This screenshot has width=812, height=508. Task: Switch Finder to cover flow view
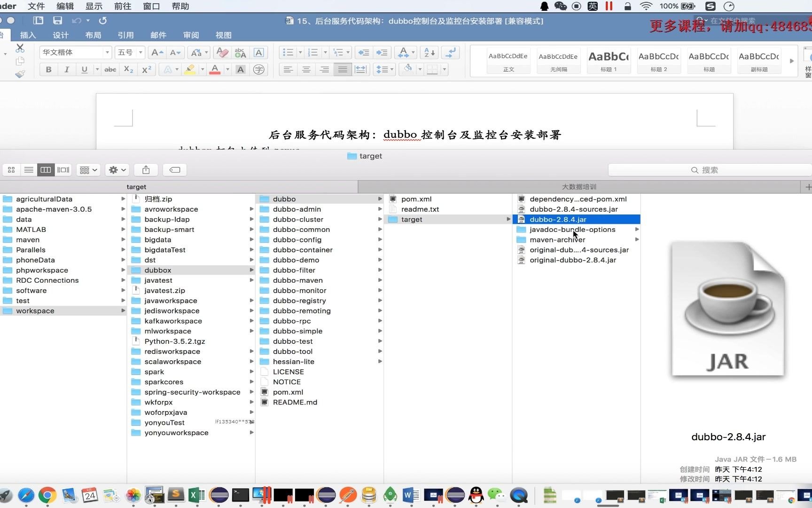[x=63, y=170]
